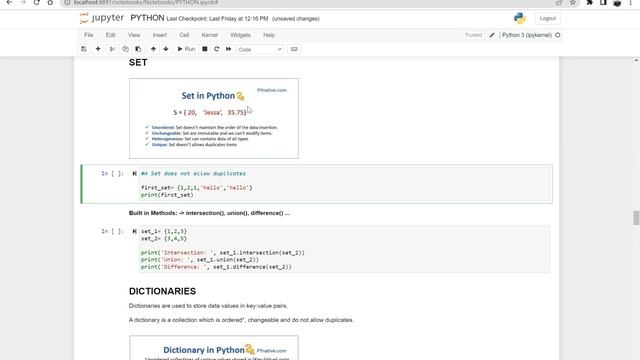640x360 pixels.
Task: Click the 'Set does not allow duplicates' comment
Action: coord(193,173)
